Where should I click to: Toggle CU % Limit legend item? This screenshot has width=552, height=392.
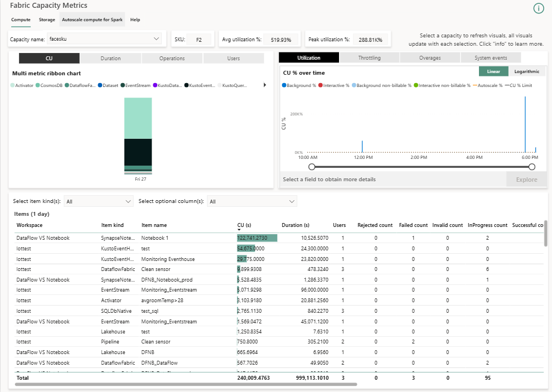click(518, 85)
